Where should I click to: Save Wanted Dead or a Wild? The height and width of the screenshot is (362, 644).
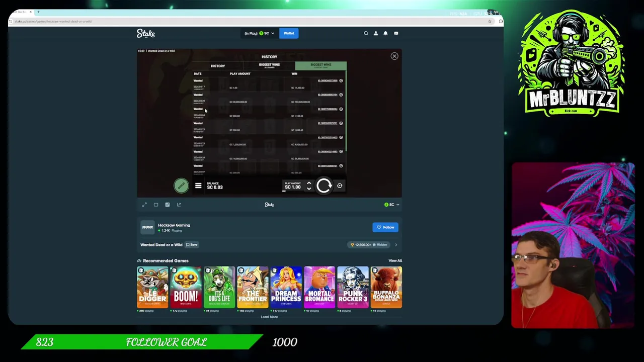[x=192, y=245]
